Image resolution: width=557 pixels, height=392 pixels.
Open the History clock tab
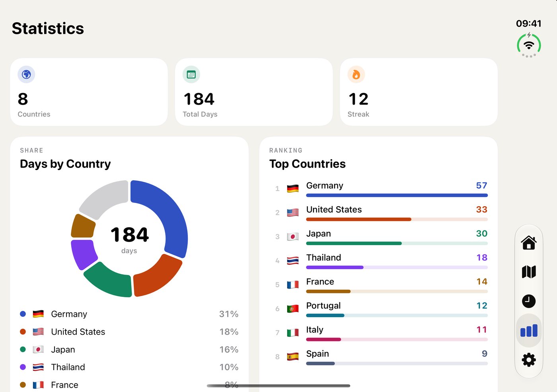coord(529,301)
